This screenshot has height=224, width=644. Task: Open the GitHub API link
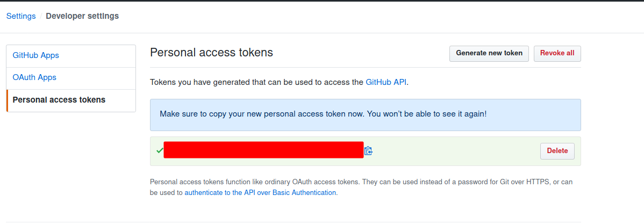point(386,82)
